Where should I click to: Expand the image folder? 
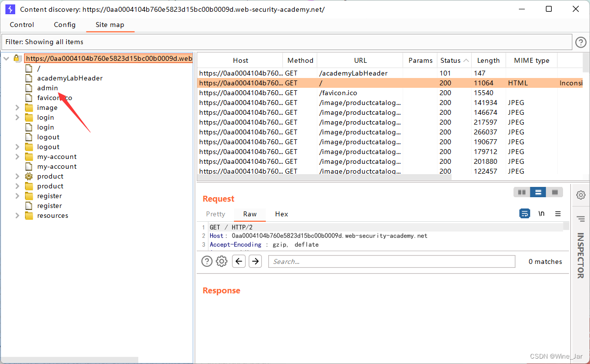pos(18,107)
